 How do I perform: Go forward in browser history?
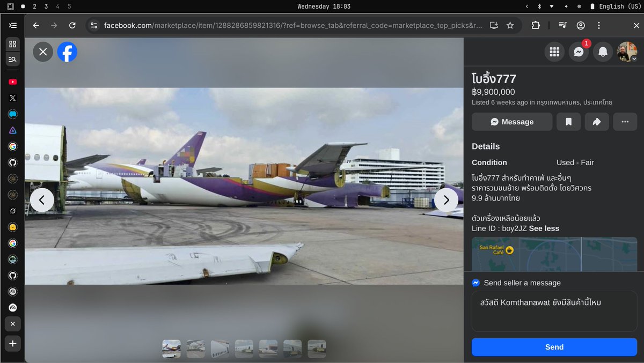coord(54,25)
